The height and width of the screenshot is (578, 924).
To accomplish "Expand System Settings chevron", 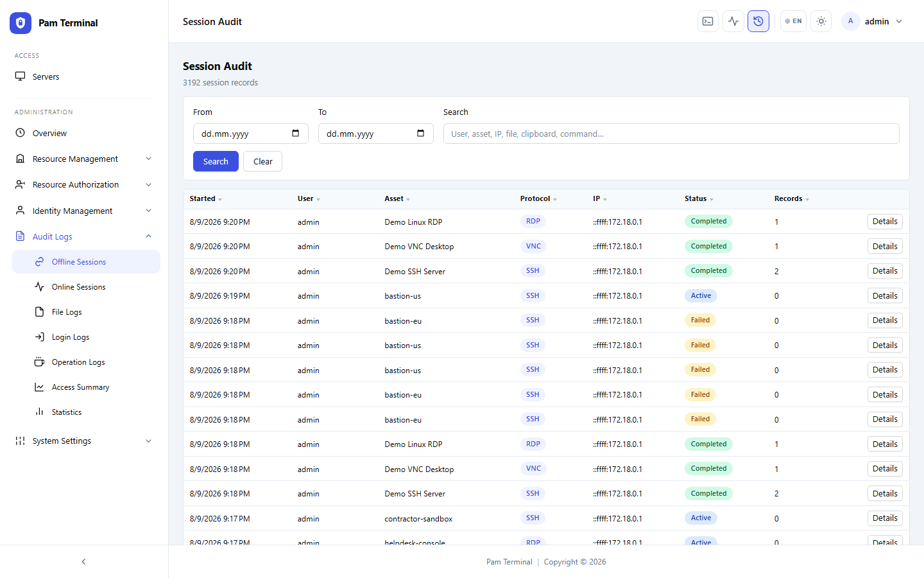I will click(x=148, y=441).
